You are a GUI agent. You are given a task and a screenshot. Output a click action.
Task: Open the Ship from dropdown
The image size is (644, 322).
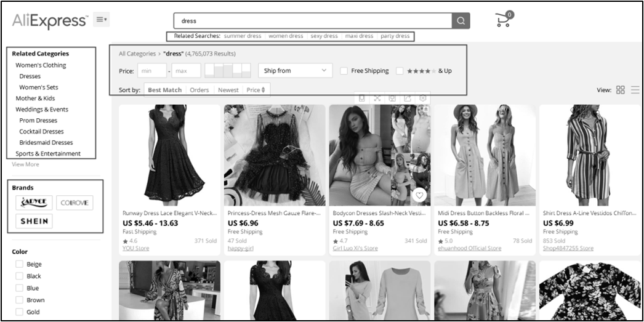(295, 71)
